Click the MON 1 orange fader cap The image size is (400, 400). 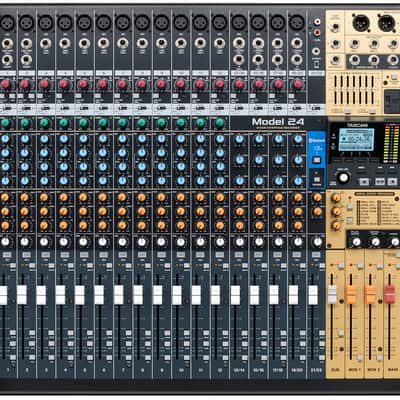click(x=351, y=295)
